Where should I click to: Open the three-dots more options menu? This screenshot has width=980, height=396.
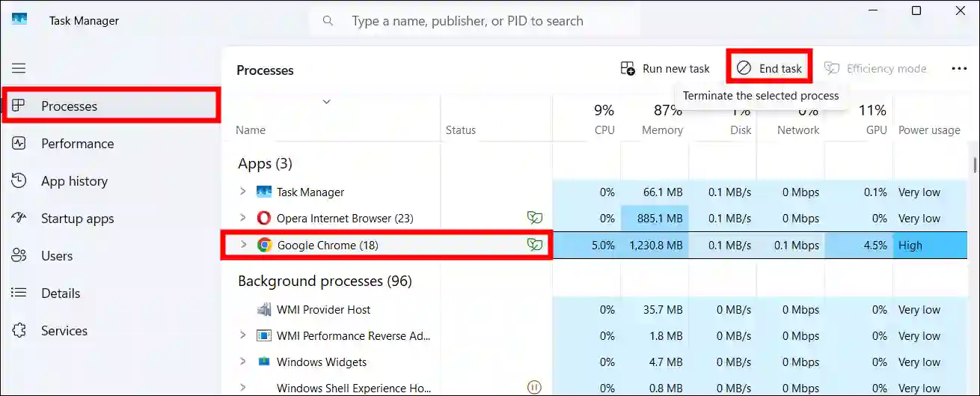[x=959, y=69]
